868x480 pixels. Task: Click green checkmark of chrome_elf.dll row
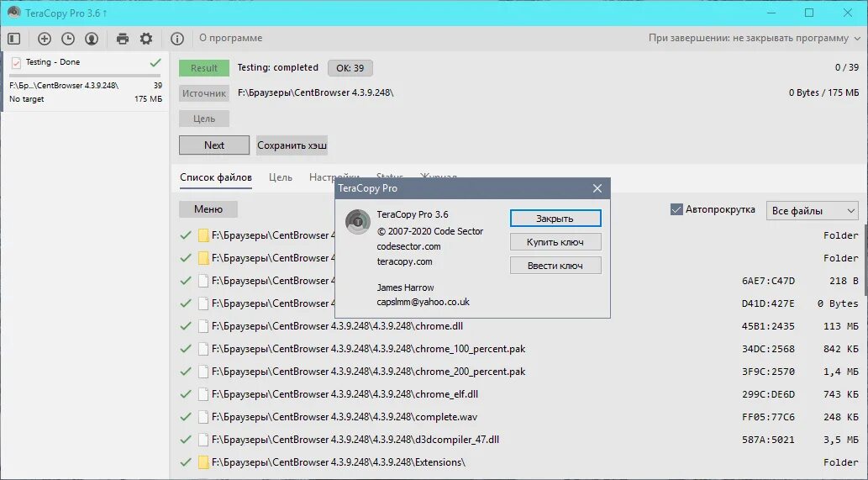pos(186,394)
